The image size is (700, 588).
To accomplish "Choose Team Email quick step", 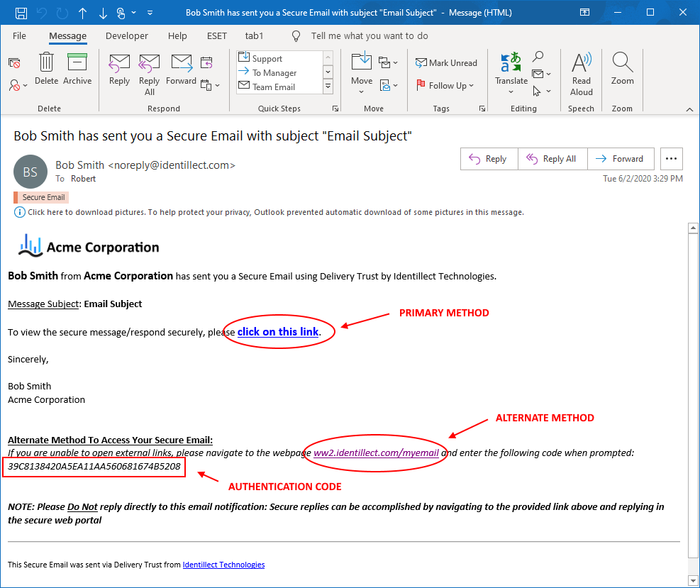I will coord(273,87).
